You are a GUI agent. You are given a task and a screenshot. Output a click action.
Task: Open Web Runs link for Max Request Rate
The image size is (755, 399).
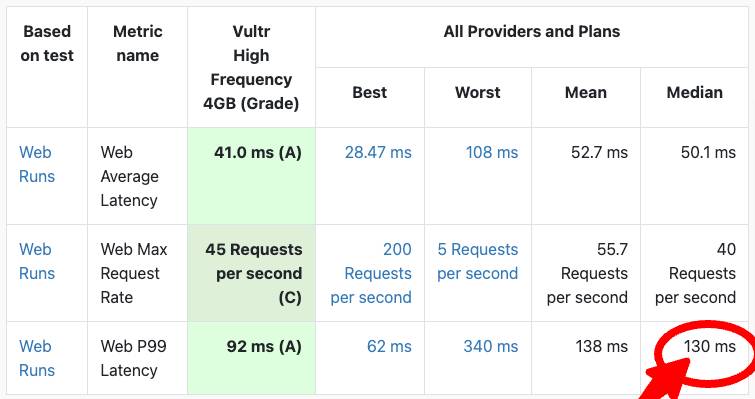tap(37, 261)
